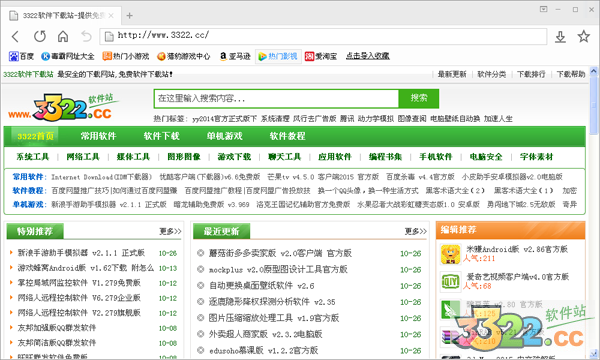The width and height of the screenshot is (600, 360).
Task: Open the 应用软件 category
Action: (x=334, y=157)
